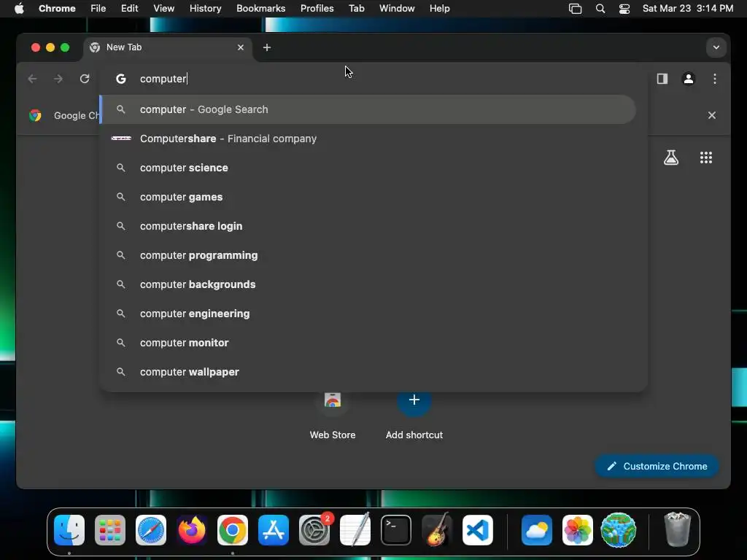Open the Help menu
Screen dimensions: 747x560
[x=439, y=8]
